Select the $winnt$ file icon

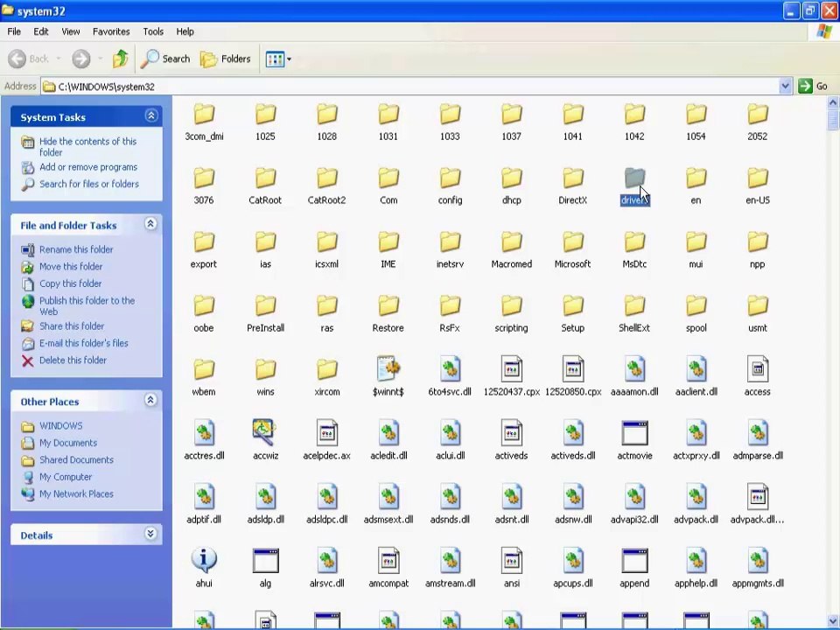click(388, 368)
